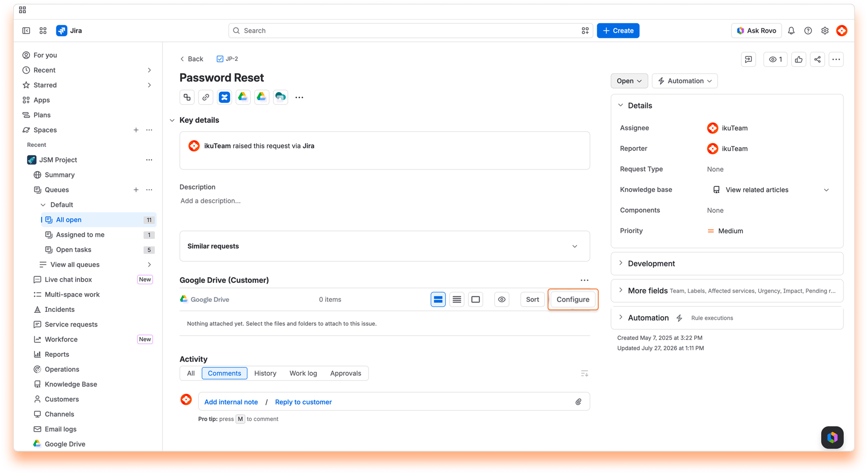
Task: Open the Rovo chat floating button
Action: pos(832,438)
